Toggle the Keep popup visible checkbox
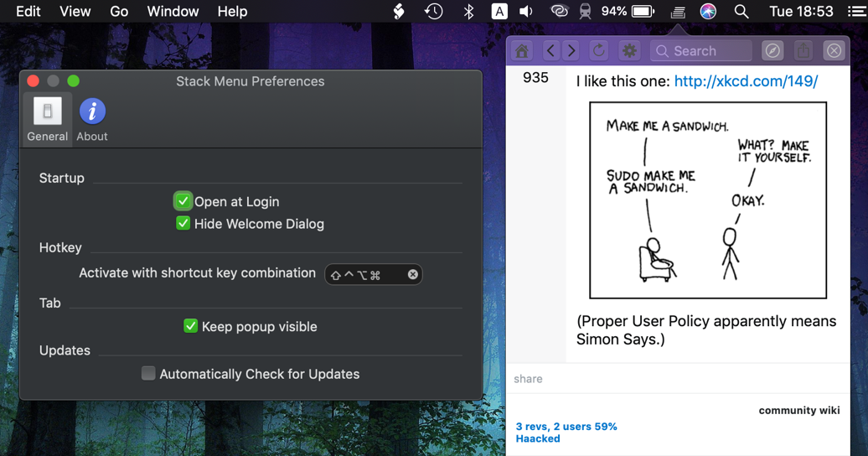 pos(190,326)
